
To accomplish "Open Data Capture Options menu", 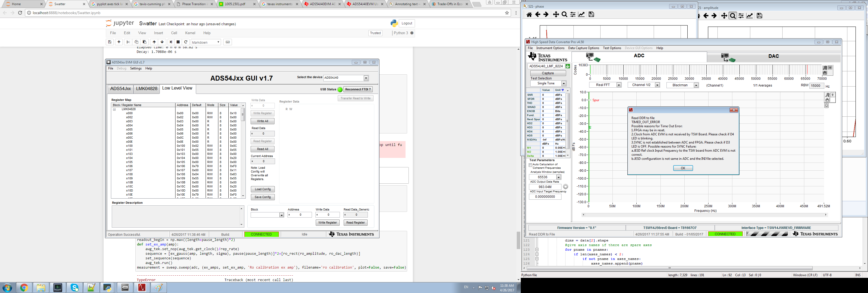I will [x=584, y=48].
